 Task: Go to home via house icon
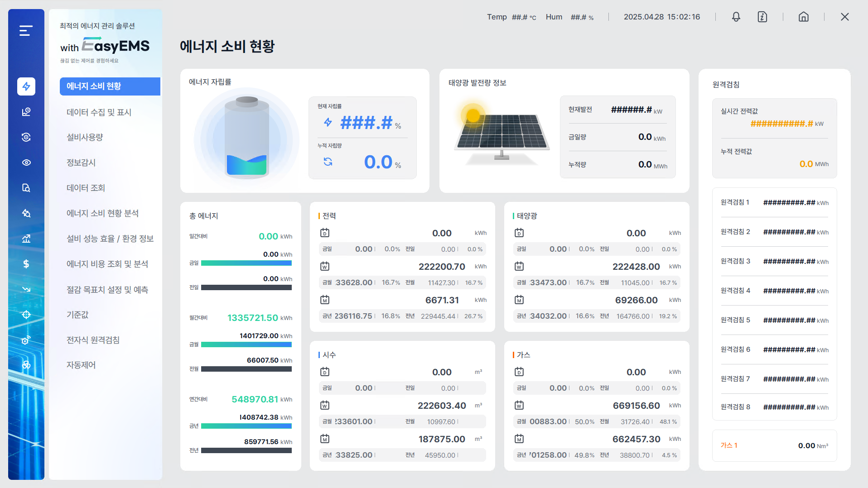coord(803,17)
